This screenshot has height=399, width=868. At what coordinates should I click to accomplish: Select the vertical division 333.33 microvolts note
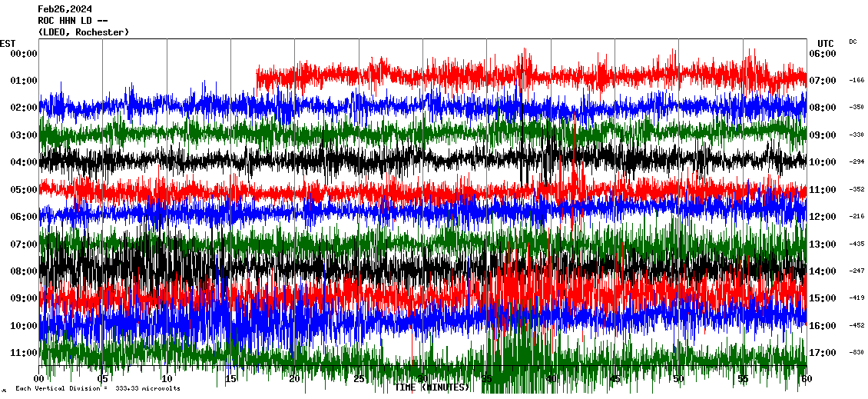click(98, 389)
